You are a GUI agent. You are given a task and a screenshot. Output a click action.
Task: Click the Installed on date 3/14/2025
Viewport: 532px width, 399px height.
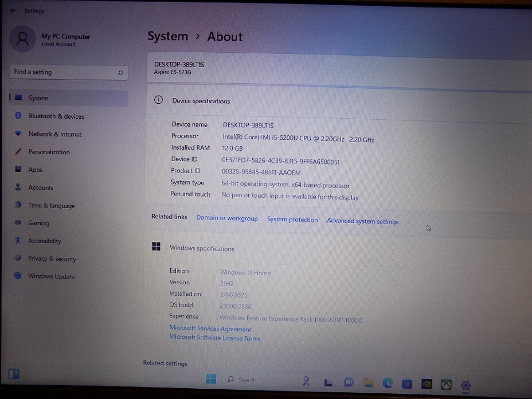(233, 295)
